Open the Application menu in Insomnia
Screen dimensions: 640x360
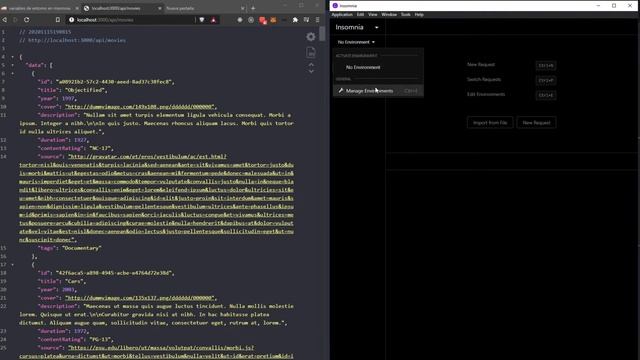pos(342,15)
